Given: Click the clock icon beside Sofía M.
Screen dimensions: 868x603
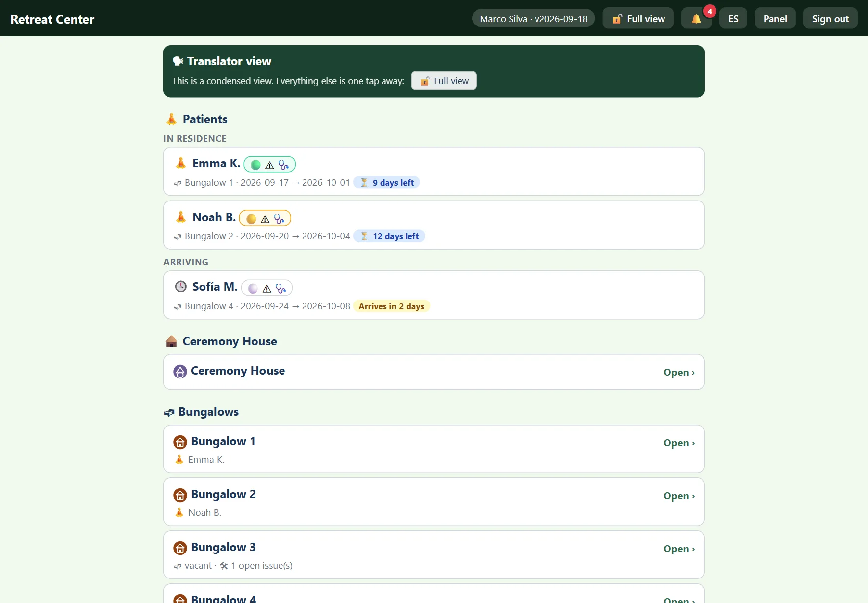Looking at the screenshot, I should pos(181,286).
